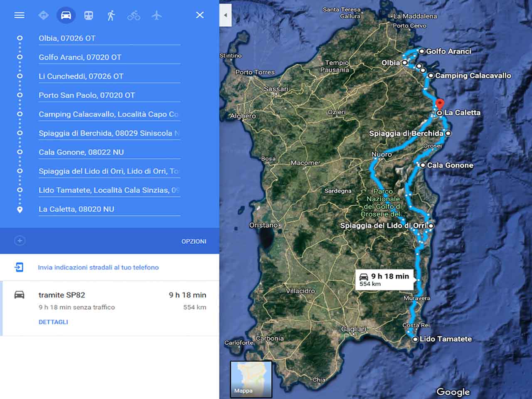Collapse the side panel arrow
The width and height of the screenshot is (532, 399).
coord(225,15)
